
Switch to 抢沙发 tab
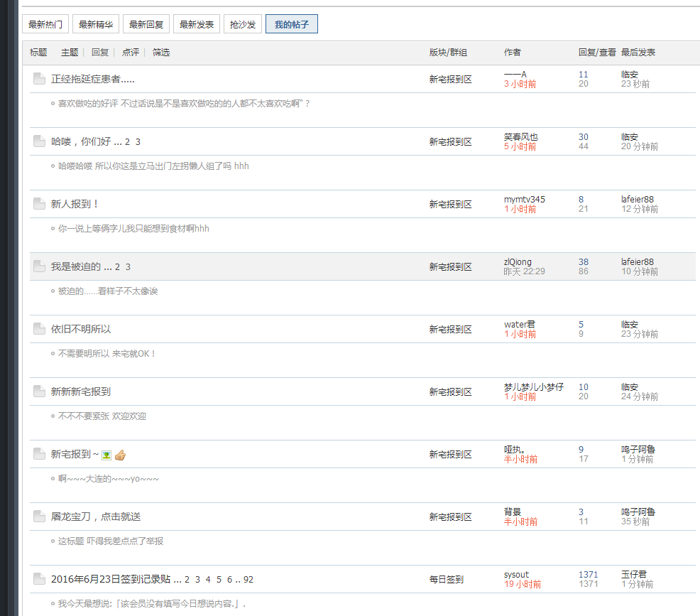(x=242, y=24)
